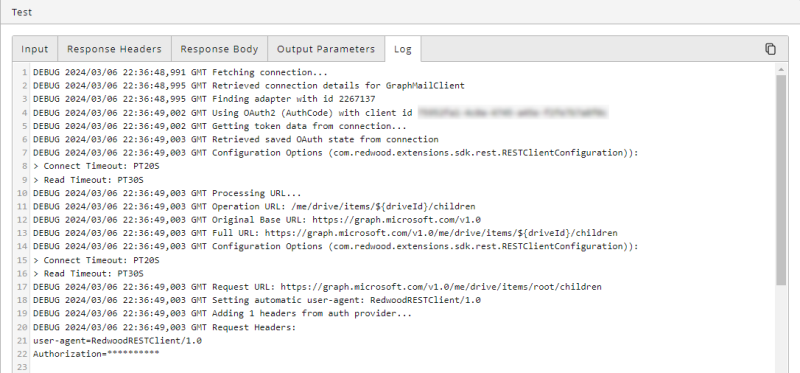The image size is (800, 373).
Task: Click the 'Finding adapter with id 2267137' line
Action: (x=204, y=98)
